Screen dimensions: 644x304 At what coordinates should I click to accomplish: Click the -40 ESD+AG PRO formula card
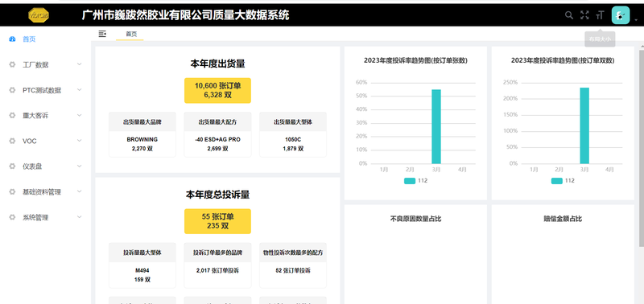click(217, 134)
